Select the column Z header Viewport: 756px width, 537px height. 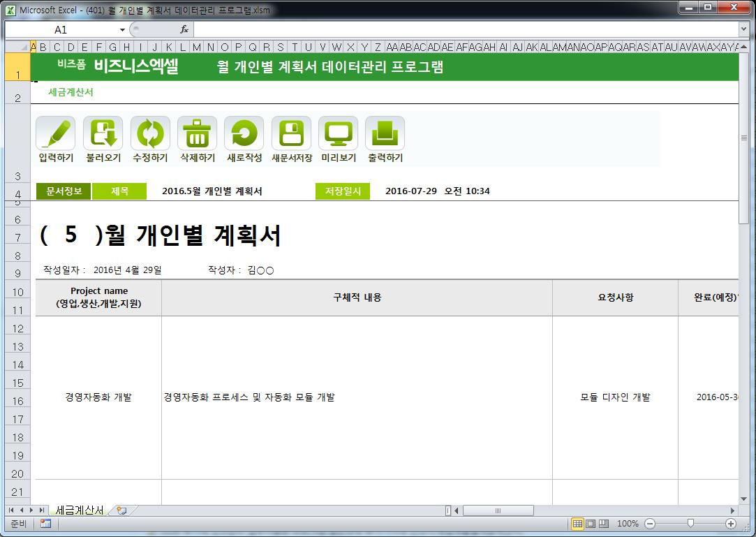pyautogui.click(x=378, y=47)
